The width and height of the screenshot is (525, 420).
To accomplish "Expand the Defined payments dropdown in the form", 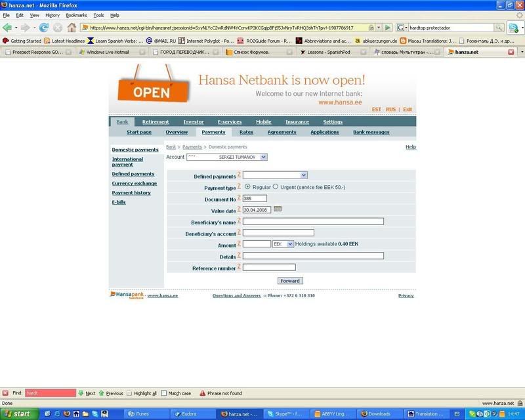I will [x=304, y=175].
